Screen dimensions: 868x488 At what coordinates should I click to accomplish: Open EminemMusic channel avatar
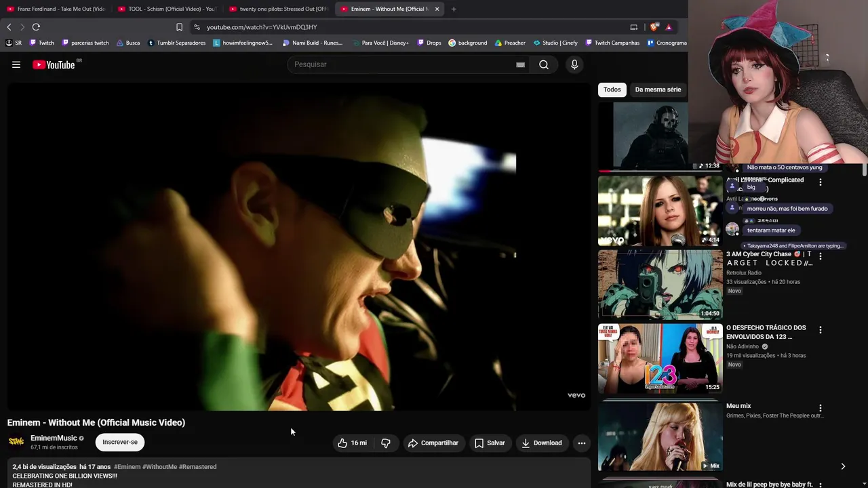(x=16, y=442)
